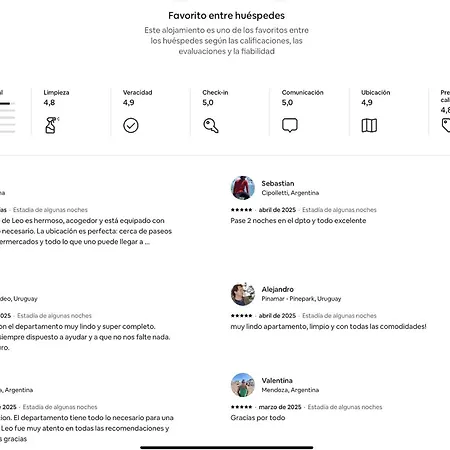Click Valentina's reviewer name
The image size is (450, 450).
277,380
